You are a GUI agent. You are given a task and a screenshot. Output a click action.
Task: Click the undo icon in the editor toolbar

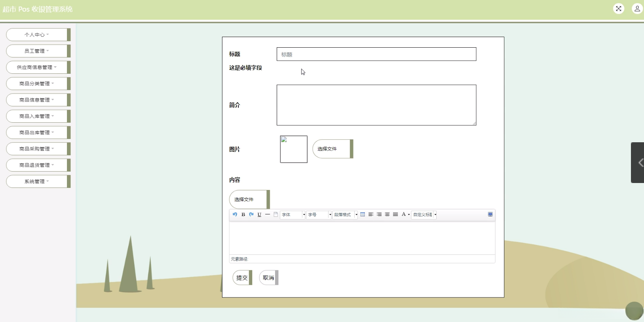click(235, 214)
